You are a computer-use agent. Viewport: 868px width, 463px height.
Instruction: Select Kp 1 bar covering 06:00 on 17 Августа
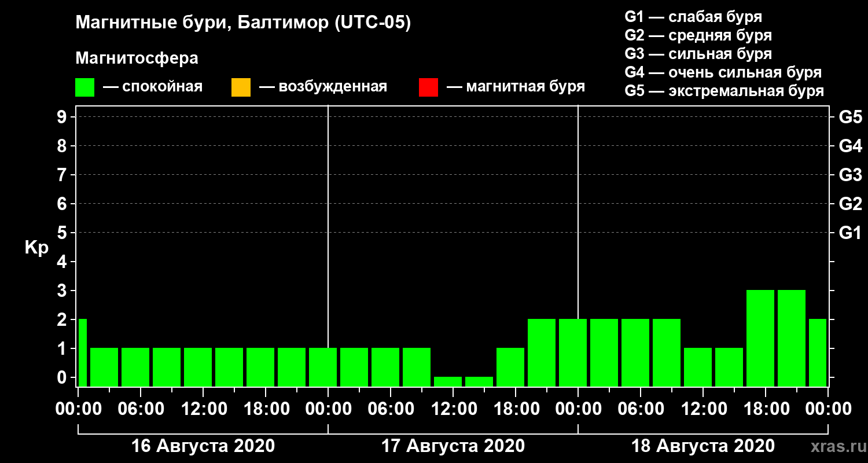[385, 367]
